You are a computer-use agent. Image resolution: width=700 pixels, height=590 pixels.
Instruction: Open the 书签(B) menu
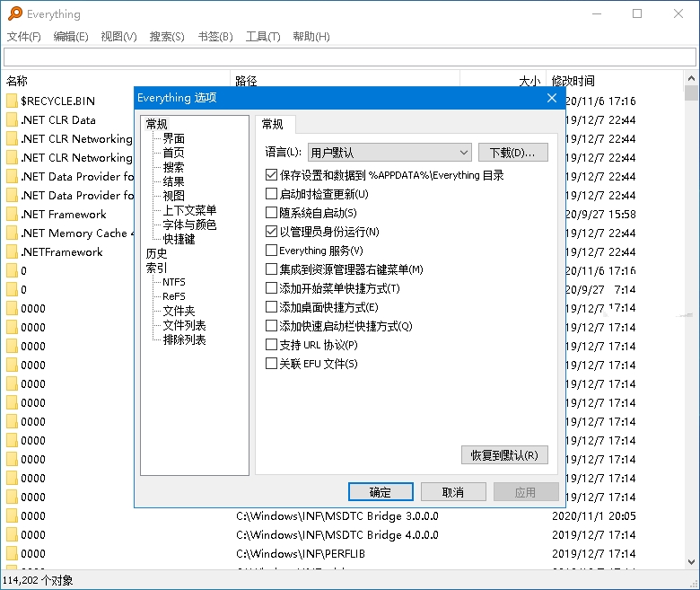click(x=215, y=37)
